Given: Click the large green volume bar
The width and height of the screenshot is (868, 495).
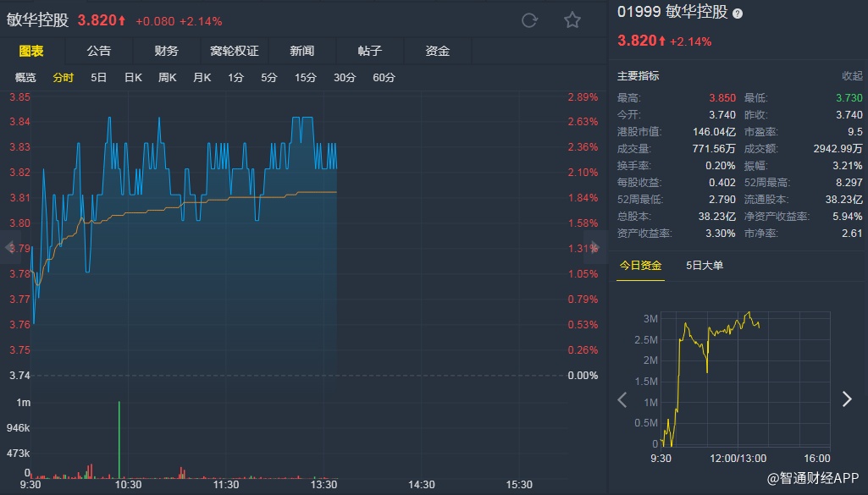Looking at the screenshot, I should click(x=119, y=440).
